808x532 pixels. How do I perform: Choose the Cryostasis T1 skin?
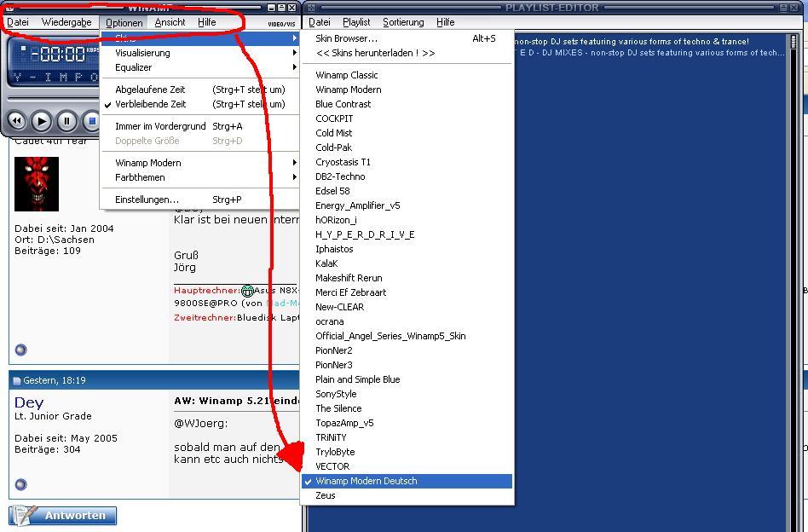pyautogui.click(x=407, y=161)
